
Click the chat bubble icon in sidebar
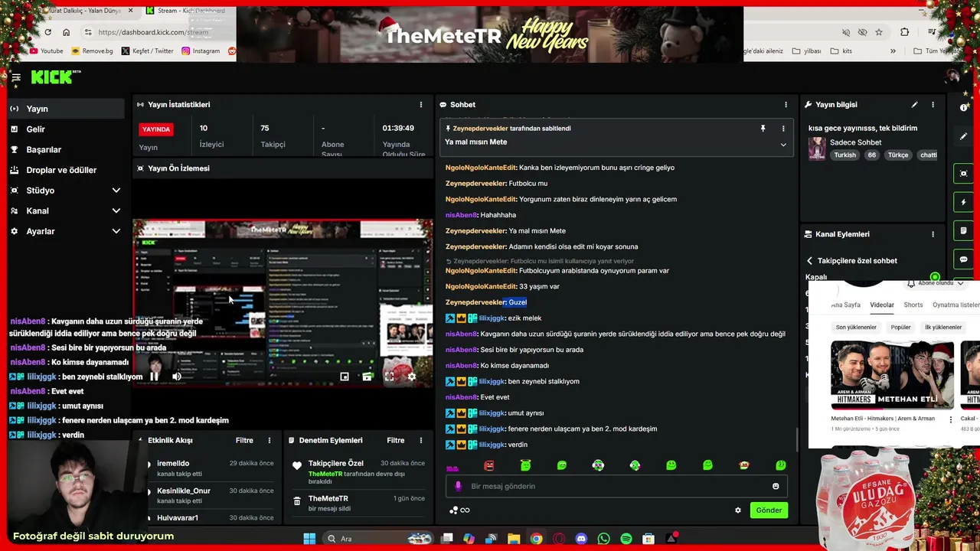(x=964, y=259)
